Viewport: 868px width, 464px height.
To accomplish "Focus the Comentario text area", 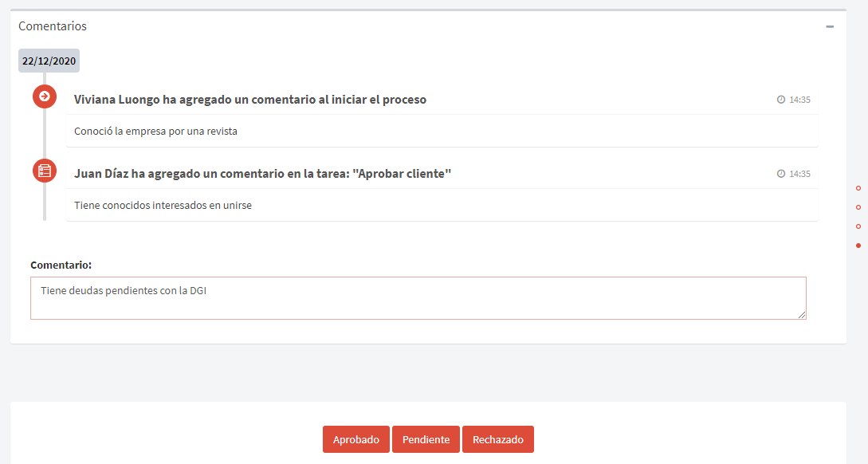I will [418, 298].
